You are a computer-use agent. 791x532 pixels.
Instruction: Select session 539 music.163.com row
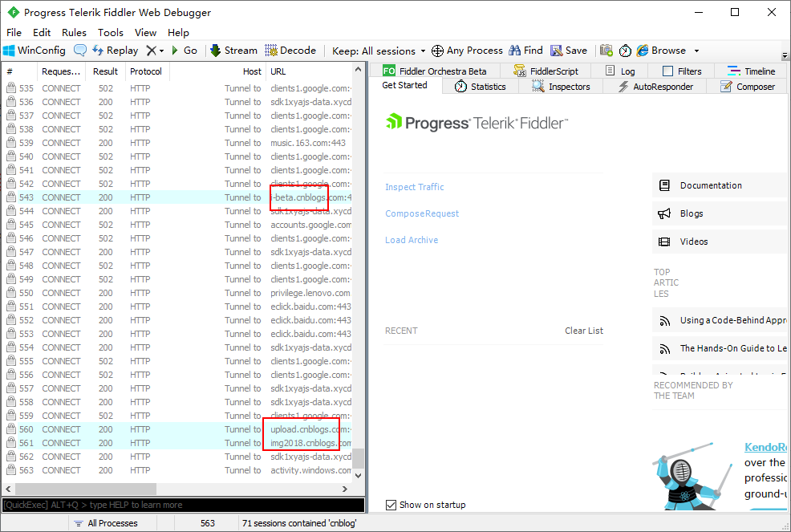coord(178,143)
